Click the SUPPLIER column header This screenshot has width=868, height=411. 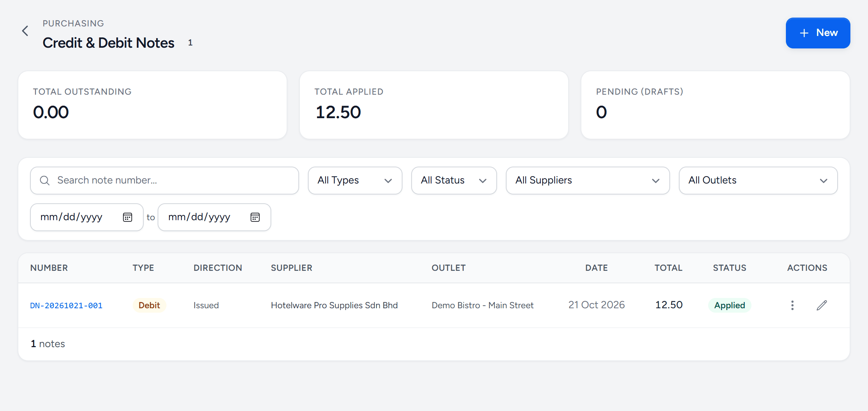(291, 268)
